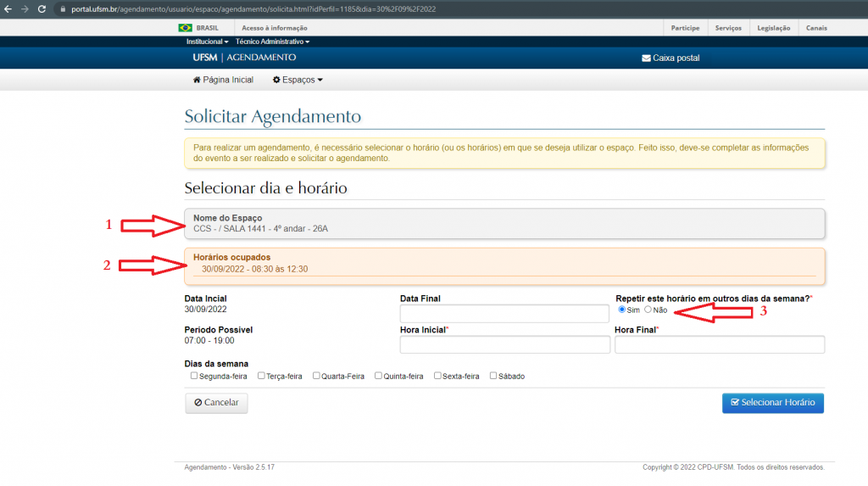Viewport: 868px width, 486px height.
Task: Open the Institucional dropdown
Action: point(207,42)
